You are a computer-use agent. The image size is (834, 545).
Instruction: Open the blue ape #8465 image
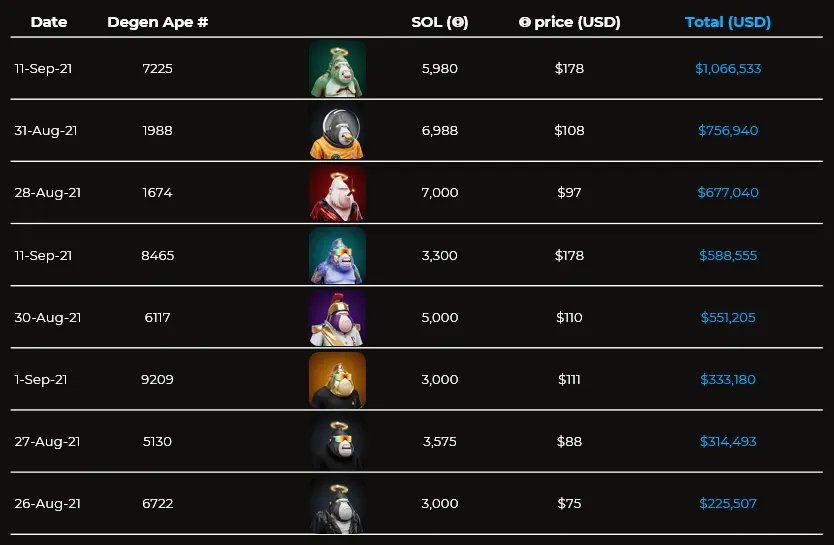tap(337, 255)
